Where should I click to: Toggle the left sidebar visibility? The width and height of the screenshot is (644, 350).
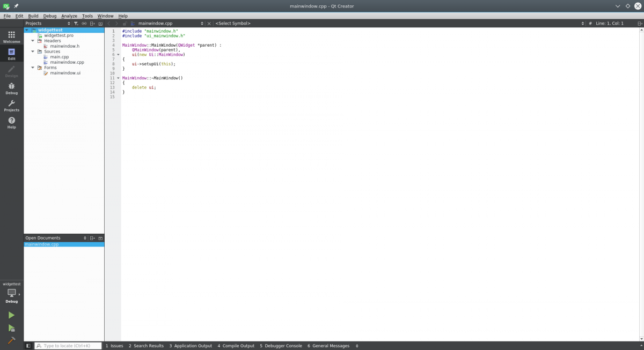pyautogui.click(x=28, y=346)
